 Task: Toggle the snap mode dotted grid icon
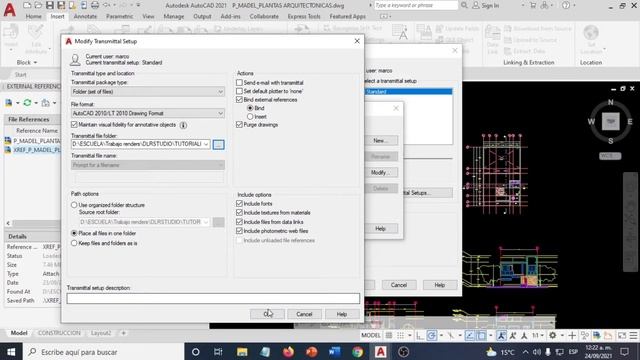click(x=400, y=336)
